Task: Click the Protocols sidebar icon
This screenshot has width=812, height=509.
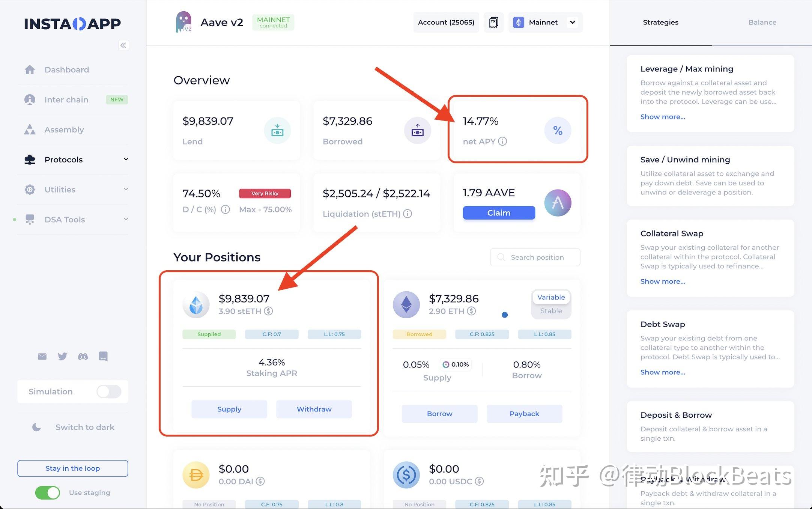Action: (x=30, y=159)
